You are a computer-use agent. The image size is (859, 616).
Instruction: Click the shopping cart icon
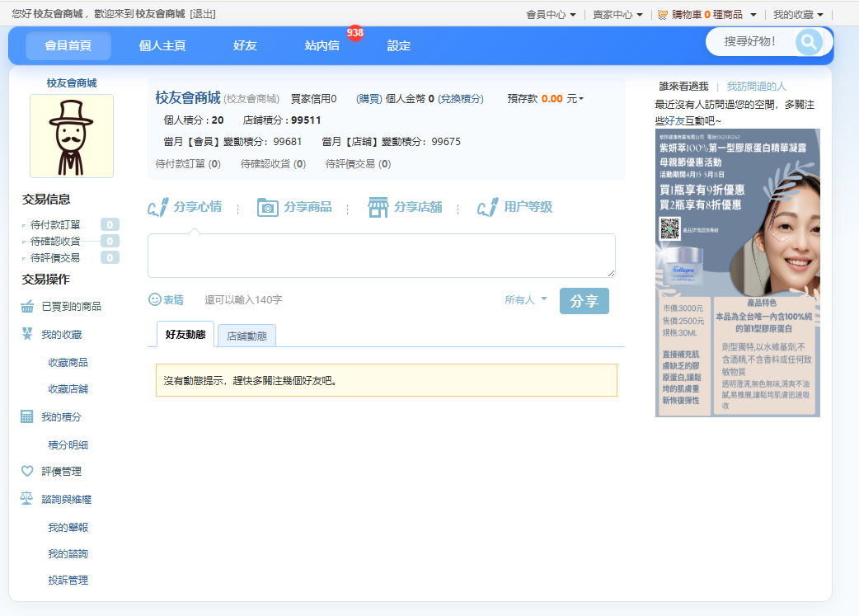click(x=663, y=15)
